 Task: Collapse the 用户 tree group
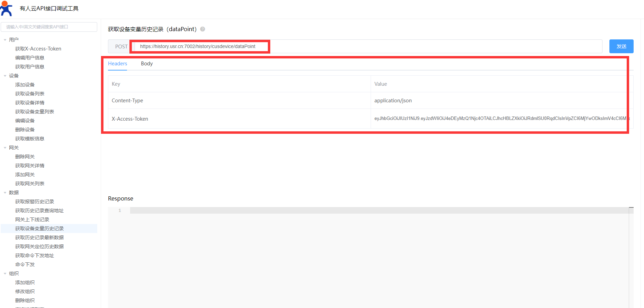coord(5,40)
